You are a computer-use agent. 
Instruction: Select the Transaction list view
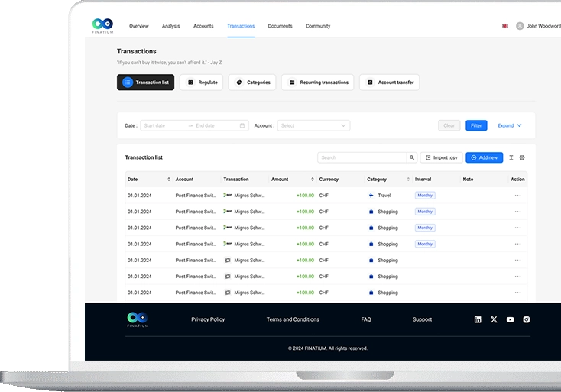click(146, 83)
